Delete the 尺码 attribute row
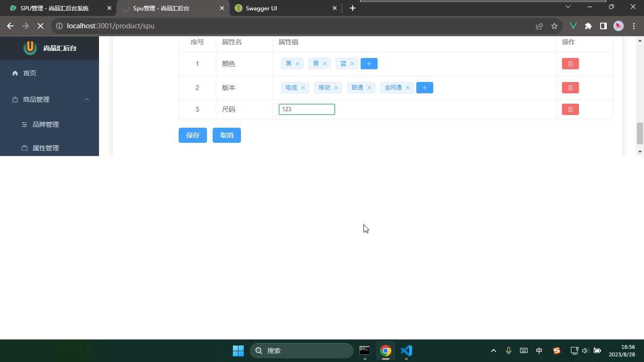644x362 pixels. [x=570, y=109]
